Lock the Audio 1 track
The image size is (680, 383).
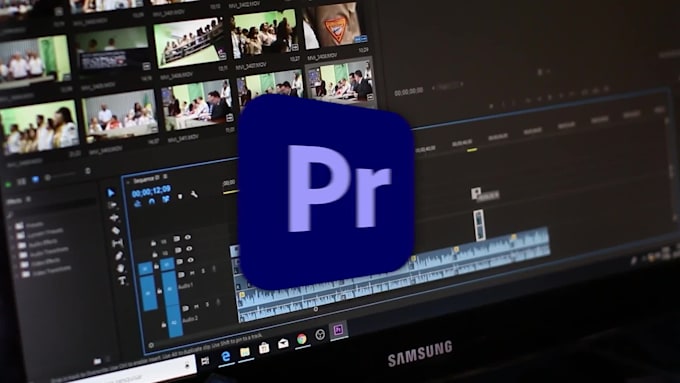pos(159,291)
